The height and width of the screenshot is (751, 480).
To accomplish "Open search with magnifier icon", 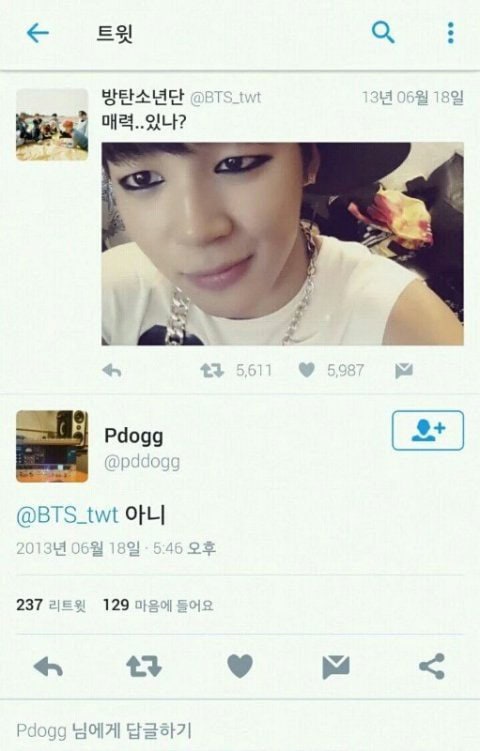I will tap(383, 33).
